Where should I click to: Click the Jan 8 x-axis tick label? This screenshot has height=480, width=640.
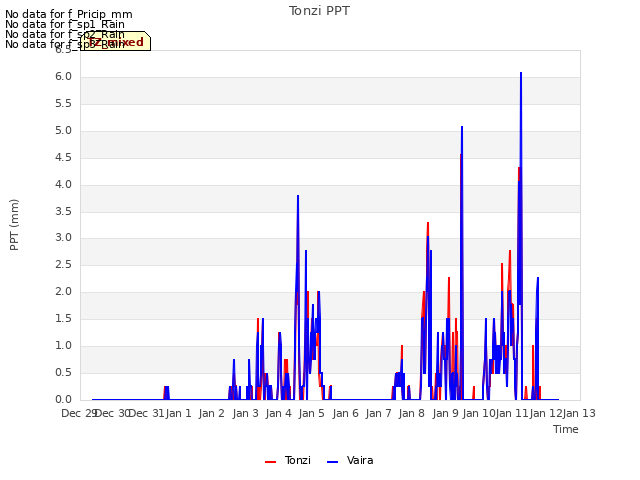click(x=411, y=413)
